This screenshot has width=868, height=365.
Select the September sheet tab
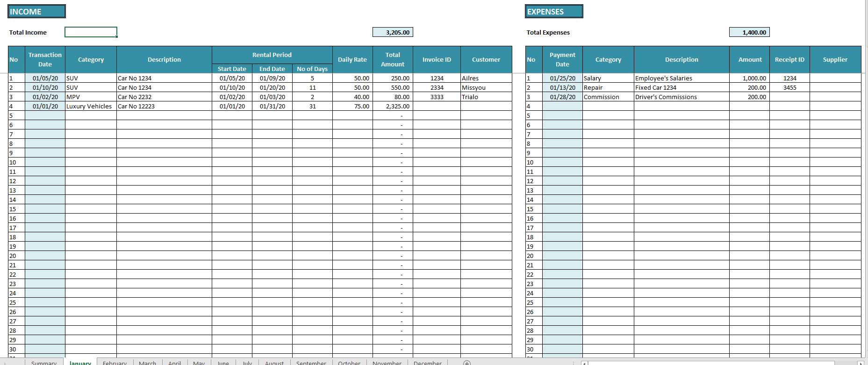point(311,363)
